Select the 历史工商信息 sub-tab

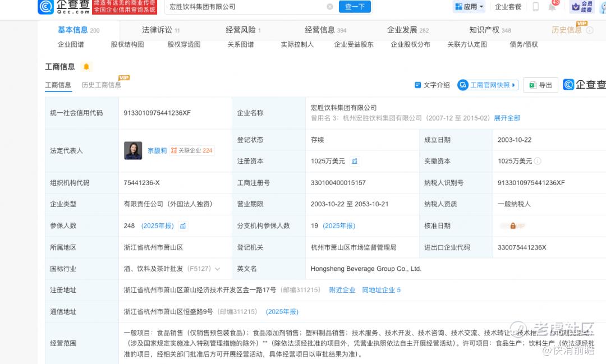(x=101, y=85)
